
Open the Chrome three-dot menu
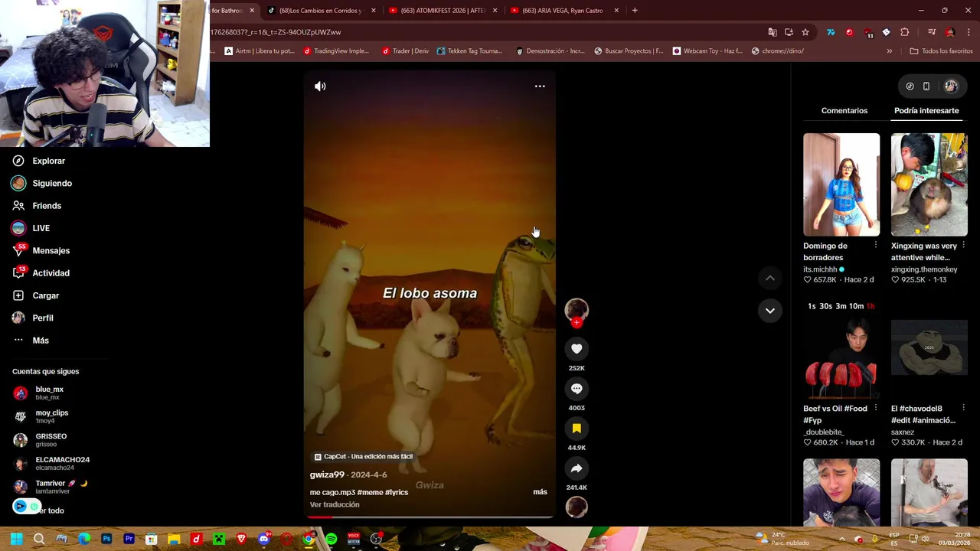tap(969, 32)
